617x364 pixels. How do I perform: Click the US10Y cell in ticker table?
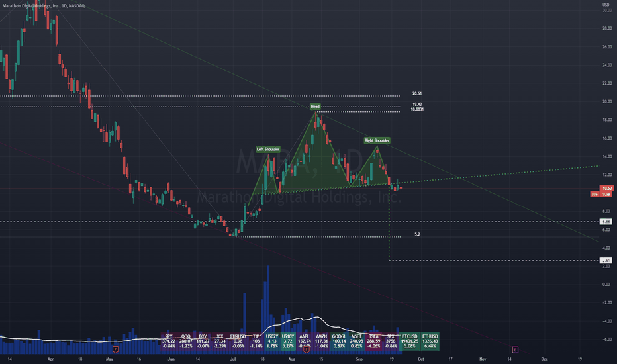[288, 341]
